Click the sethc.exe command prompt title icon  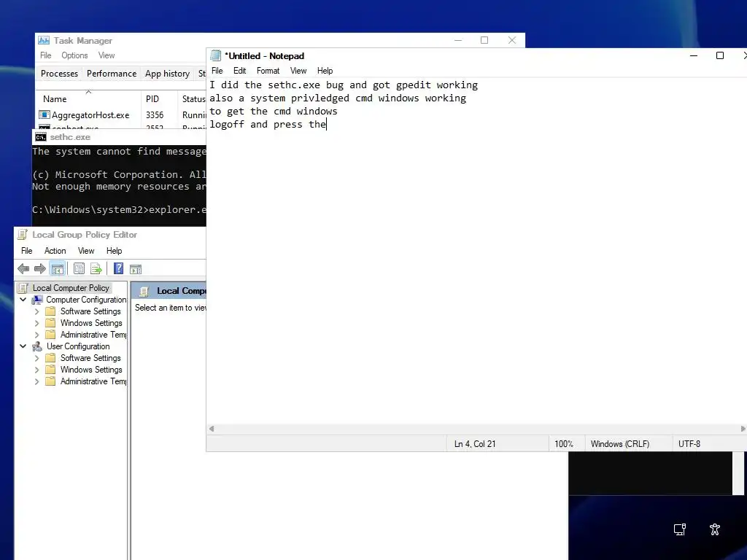click(41, 137)
